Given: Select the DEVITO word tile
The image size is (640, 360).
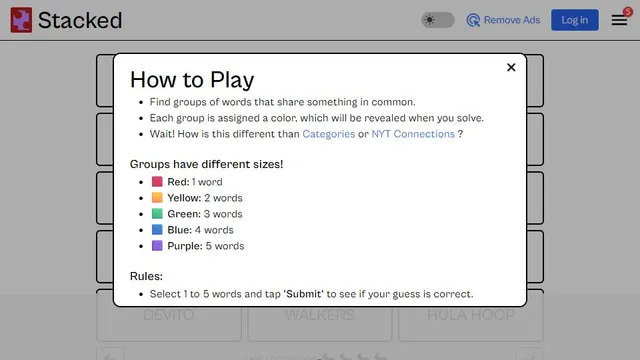Looking at the screenshot, I should [x=169, y=315].
